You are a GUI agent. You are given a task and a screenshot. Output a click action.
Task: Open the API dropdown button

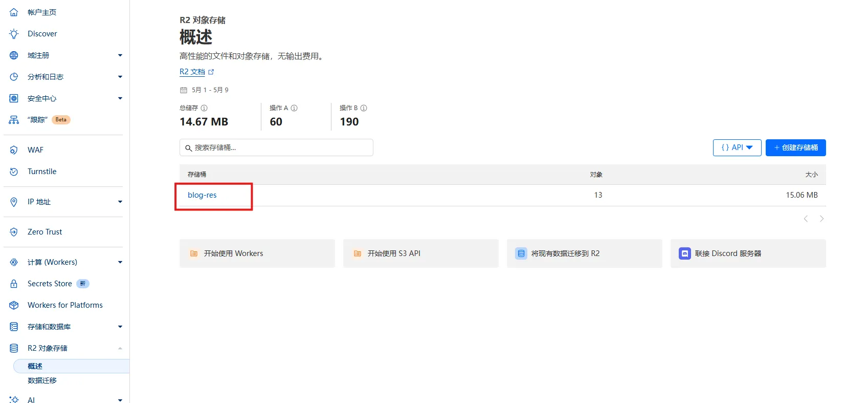click(737, 147)
